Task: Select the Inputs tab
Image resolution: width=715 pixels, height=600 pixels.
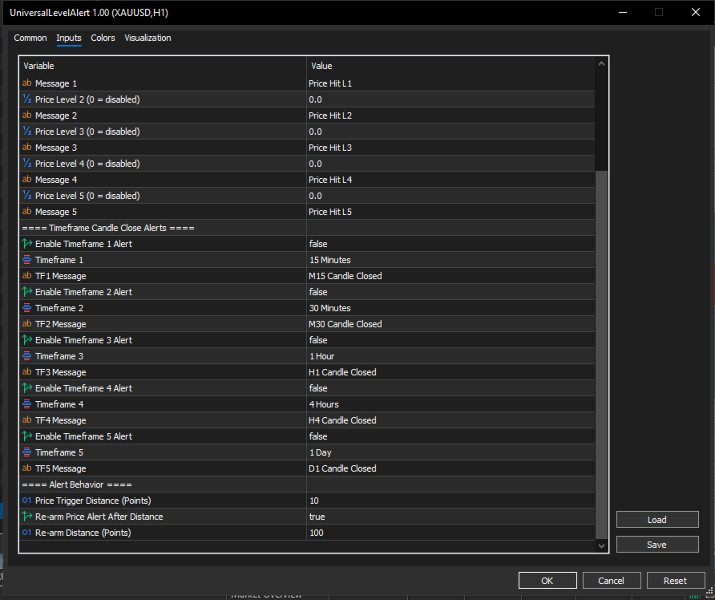Action: (x=69, y=38)
